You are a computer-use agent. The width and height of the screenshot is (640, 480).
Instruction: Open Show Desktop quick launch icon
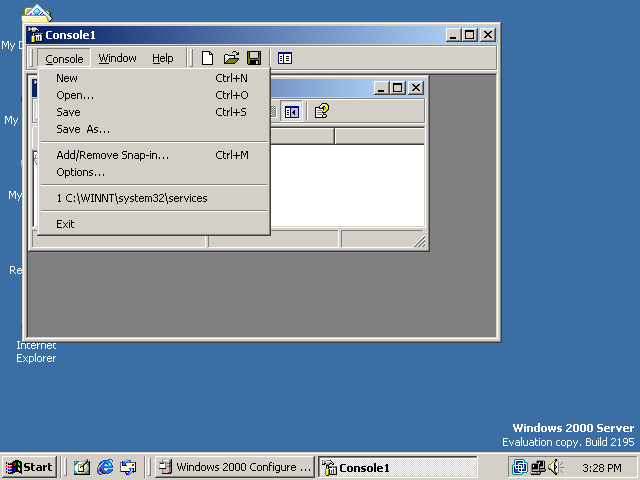82,467
